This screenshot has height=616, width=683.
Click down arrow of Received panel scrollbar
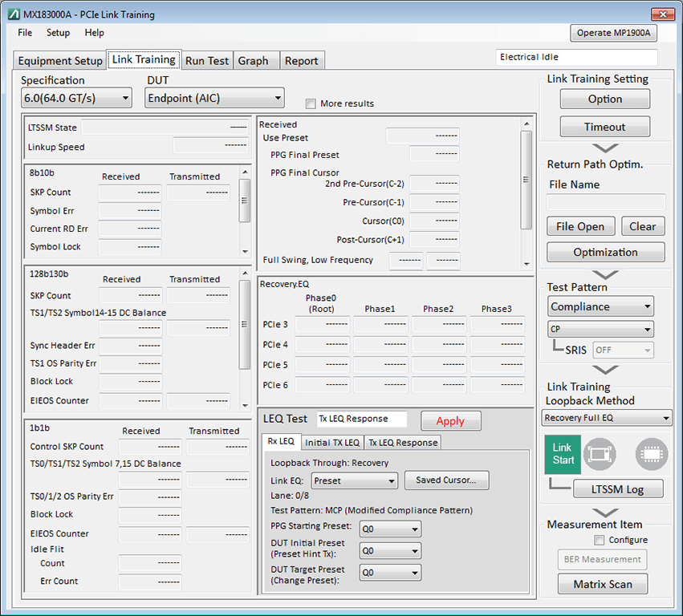[x=526, y=264]
